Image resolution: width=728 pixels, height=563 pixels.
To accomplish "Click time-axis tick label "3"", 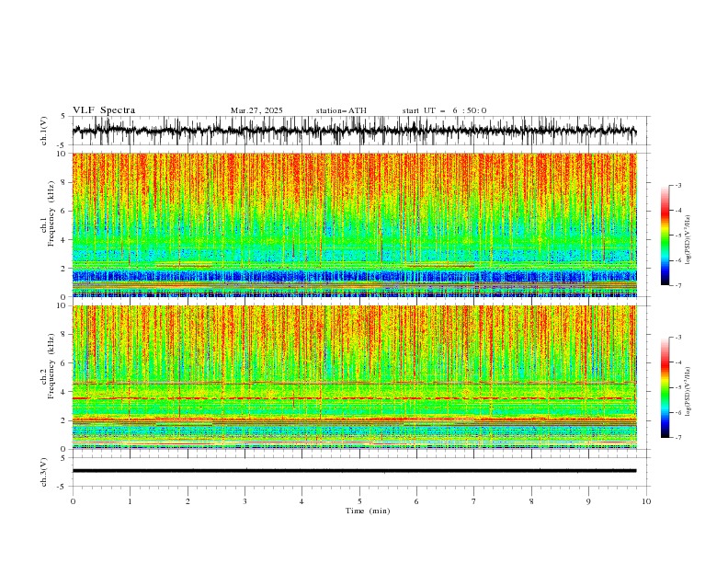I will point(245,501).
